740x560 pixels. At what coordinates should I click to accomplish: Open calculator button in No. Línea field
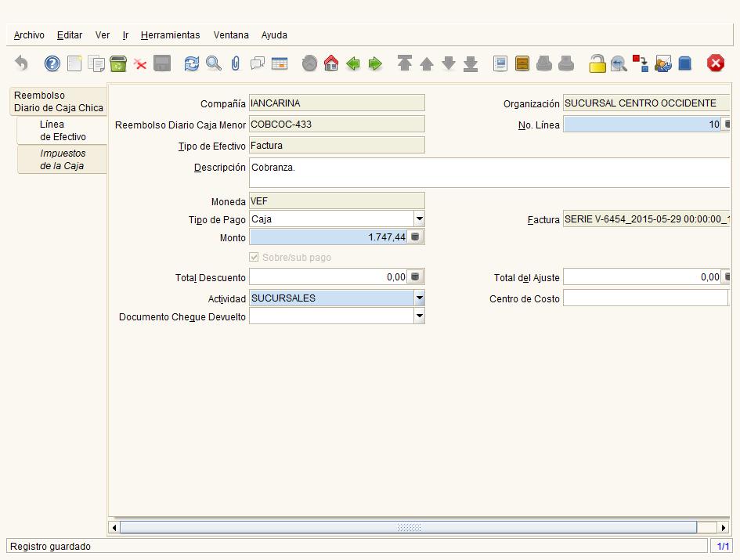(727, 125)
